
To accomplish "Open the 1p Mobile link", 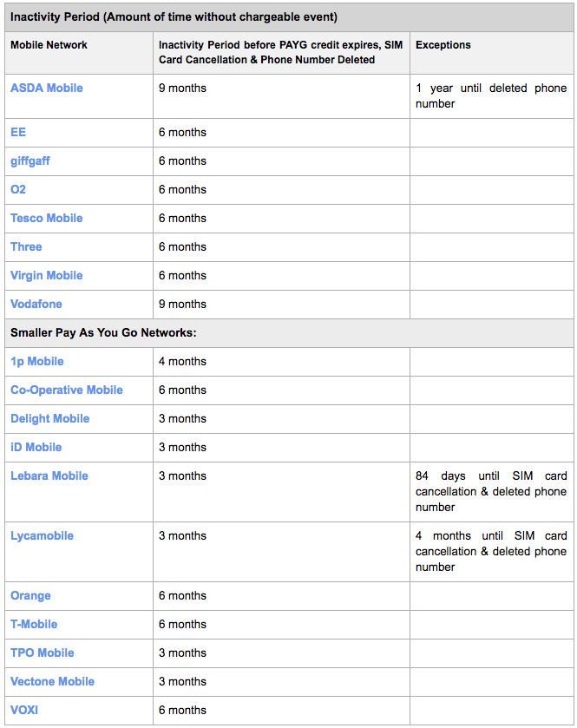I will point(37,361).
